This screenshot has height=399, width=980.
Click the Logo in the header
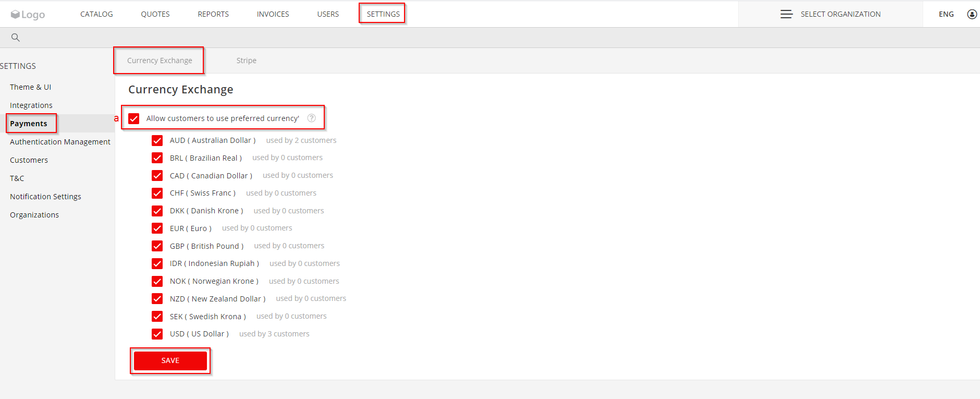coord(28,15)
